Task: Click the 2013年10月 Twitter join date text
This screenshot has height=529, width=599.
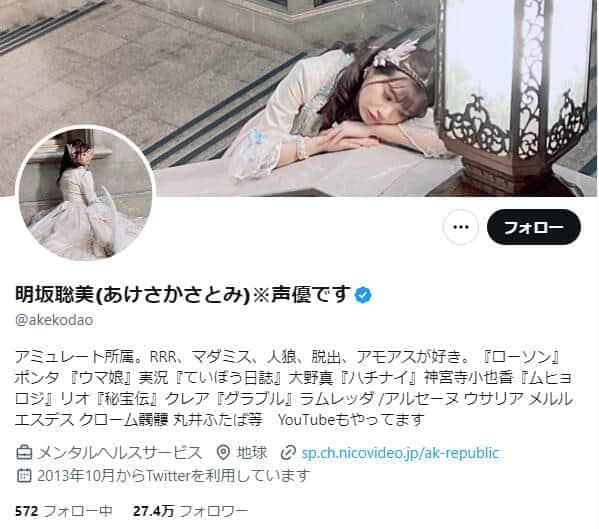Action: point(173,476)
